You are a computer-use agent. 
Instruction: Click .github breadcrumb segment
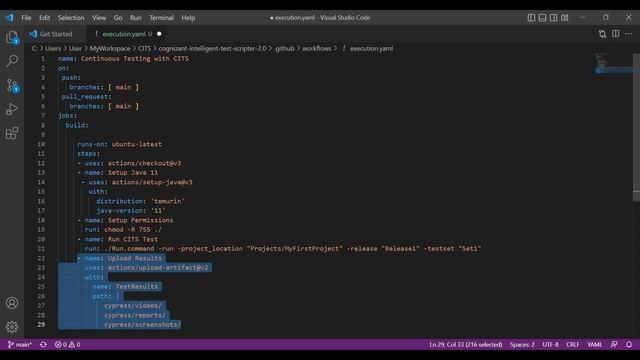(284, 49)
